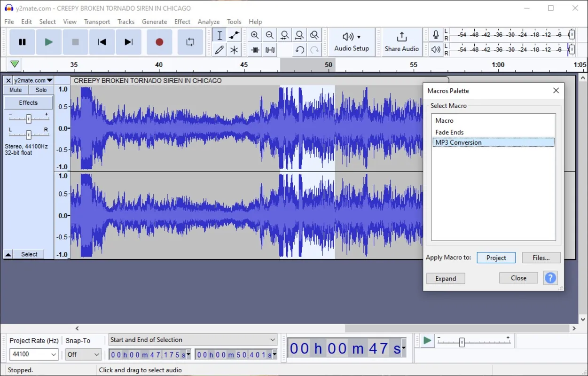The width and height of the screenshot is (588, 376).
Task: Click the selection start time field
Action: pyautogui.click(x=150, y=354)
